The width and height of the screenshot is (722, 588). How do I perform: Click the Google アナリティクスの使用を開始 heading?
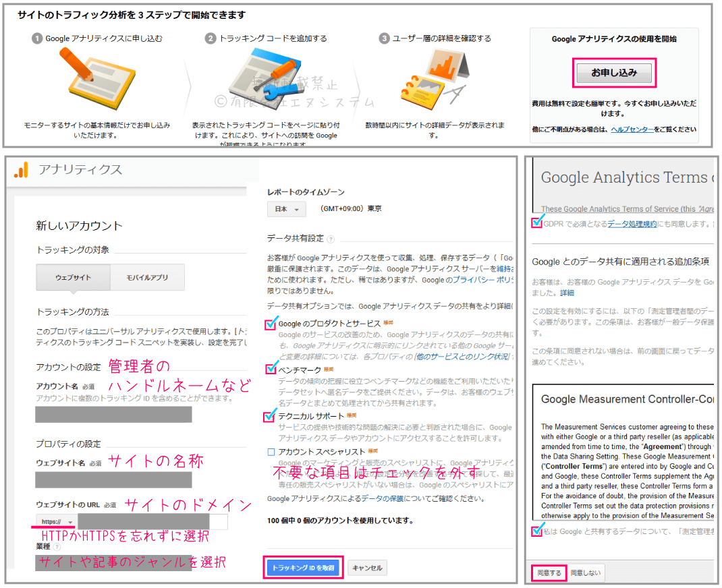point(614,39)
